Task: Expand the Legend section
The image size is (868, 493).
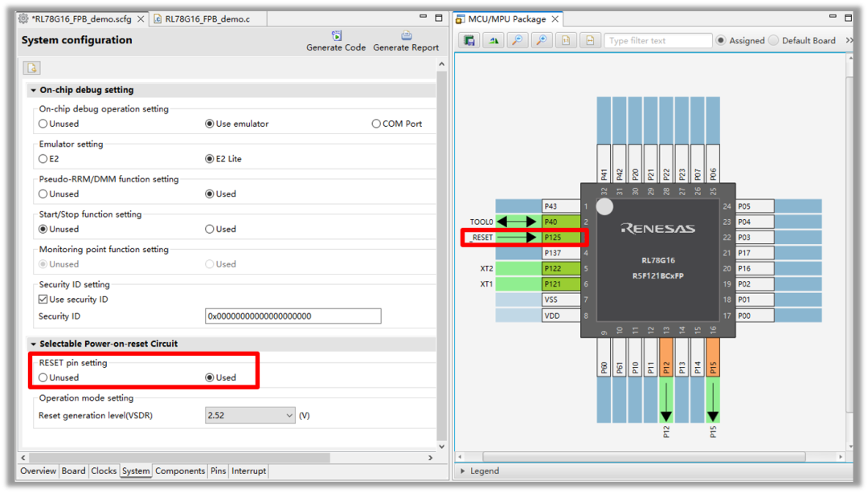Action: coord(463,471)
